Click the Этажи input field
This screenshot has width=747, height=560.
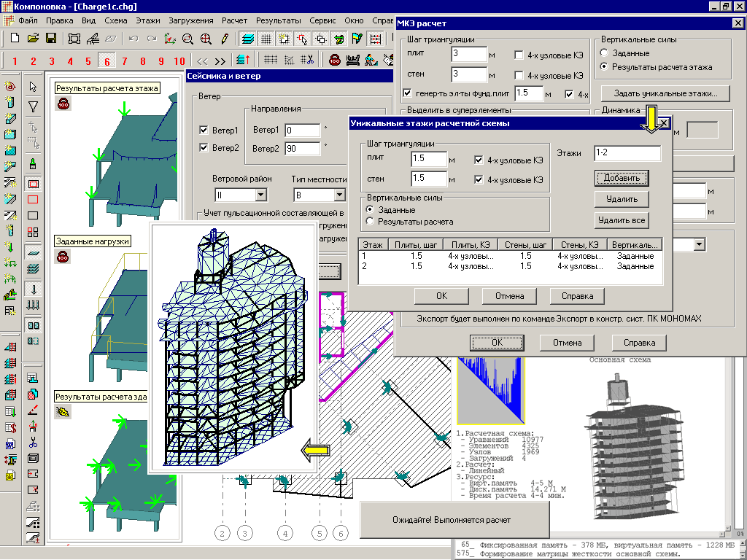627,153
